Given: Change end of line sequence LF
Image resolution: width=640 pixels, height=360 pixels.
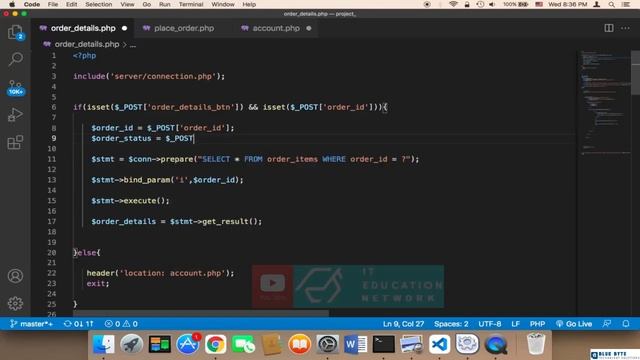Looking at the screenshot, I should click(x=516, y=324).
